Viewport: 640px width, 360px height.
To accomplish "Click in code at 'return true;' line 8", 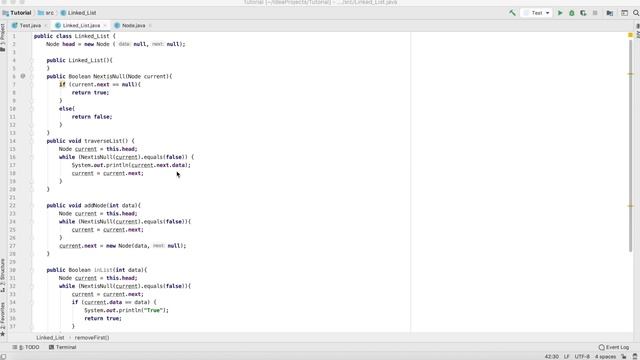I will (90, 93).
